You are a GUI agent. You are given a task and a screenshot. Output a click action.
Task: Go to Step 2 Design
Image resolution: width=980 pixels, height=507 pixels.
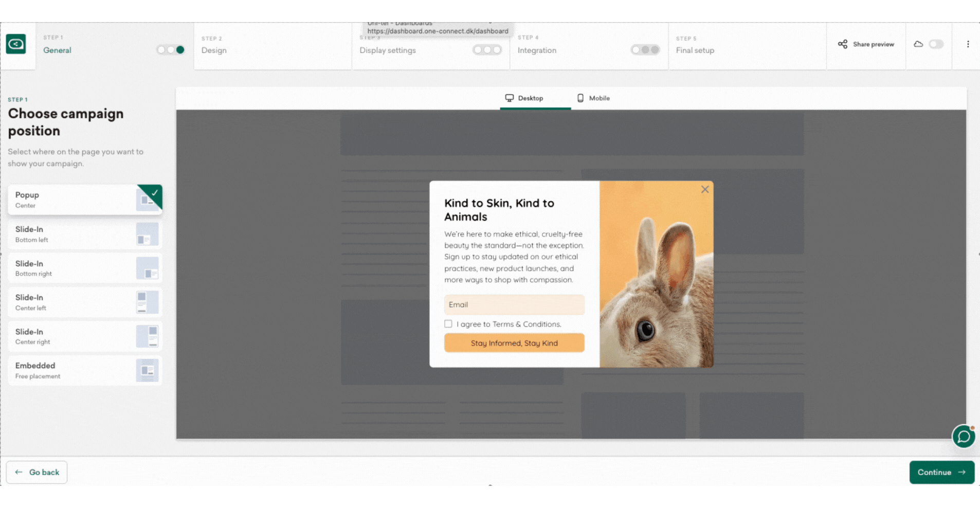pos(214,50)
